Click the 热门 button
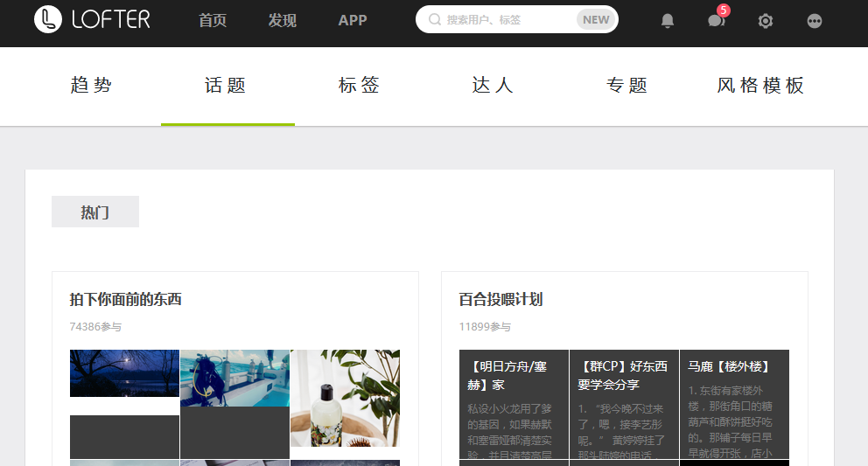 [x=95, y=212]
